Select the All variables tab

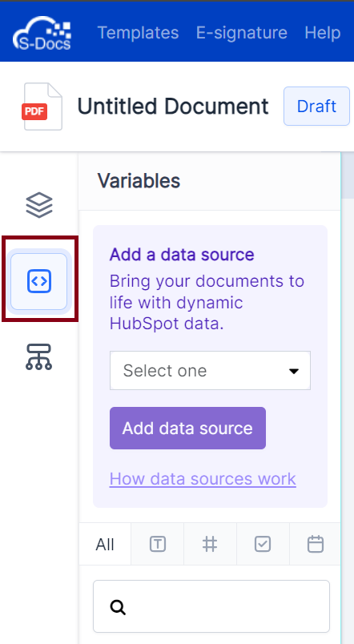pos(105,544)
